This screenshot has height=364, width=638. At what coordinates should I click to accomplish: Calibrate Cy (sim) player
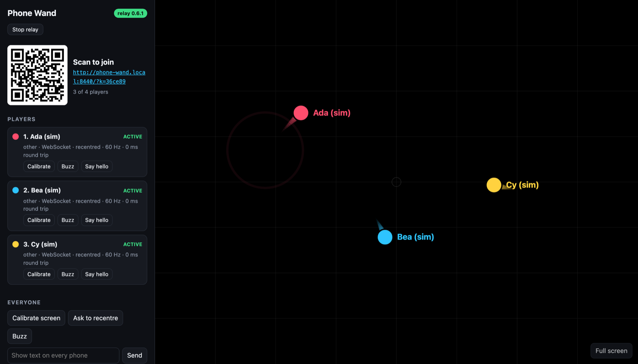coord(39,274)
